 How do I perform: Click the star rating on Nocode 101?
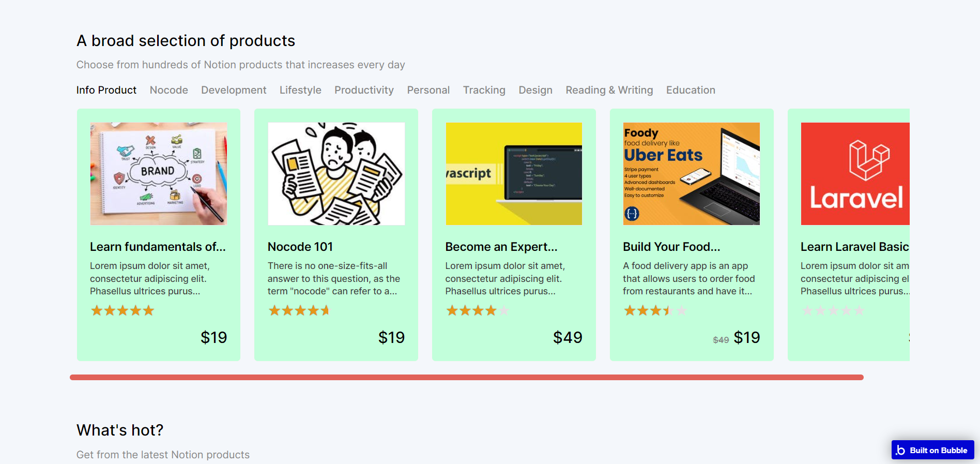click(x=299, y=310)
